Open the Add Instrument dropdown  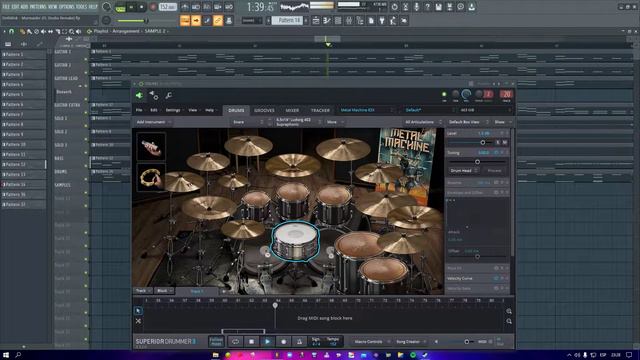pos(154,122)
